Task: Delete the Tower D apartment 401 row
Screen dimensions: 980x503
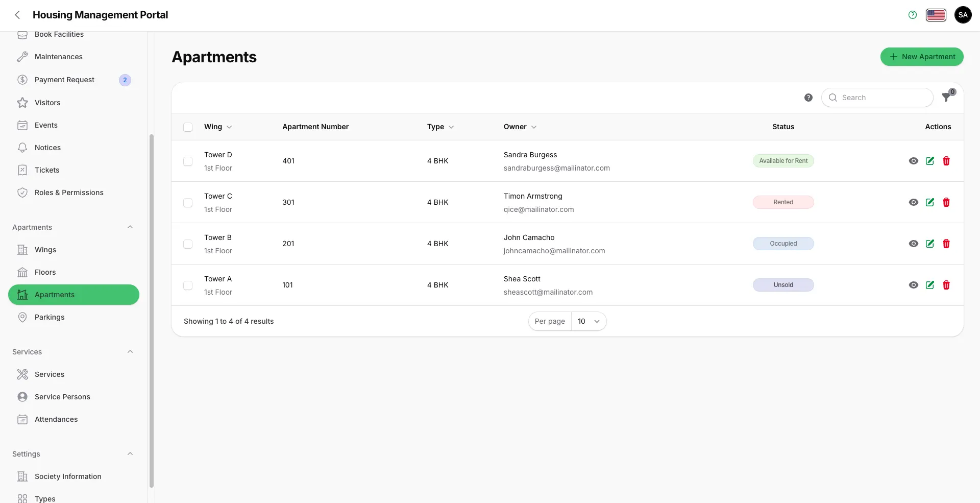Action: pyautogui.click(x=946, y=161)
